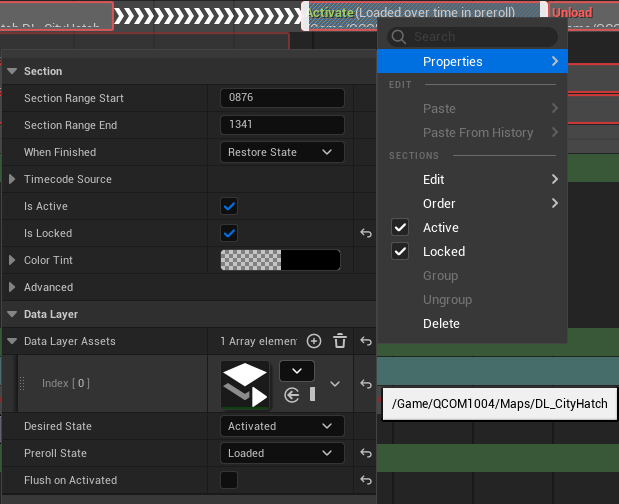This screenshot has width=619, height=504.
Task: Add element to Data Layer Assets array
Action: (314, 341)
